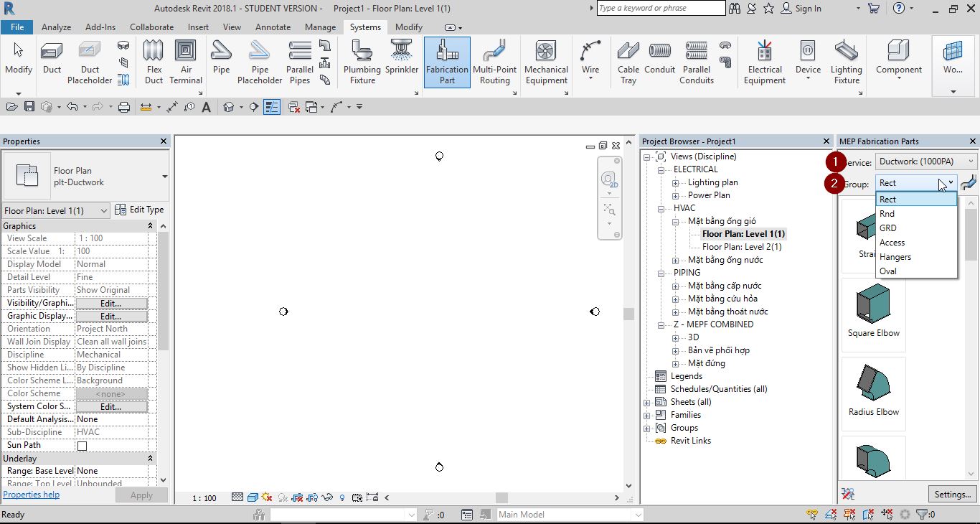Viewport: 980px width, 524px height.
Task: Edit the Visibility/Graphics overrides in Properties
Action: pos(111,303)
